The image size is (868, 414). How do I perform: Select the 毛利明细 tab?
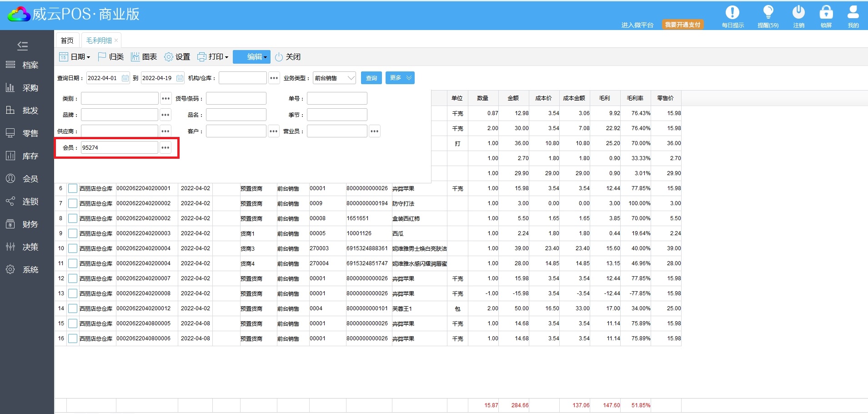(x=99, y=40)
